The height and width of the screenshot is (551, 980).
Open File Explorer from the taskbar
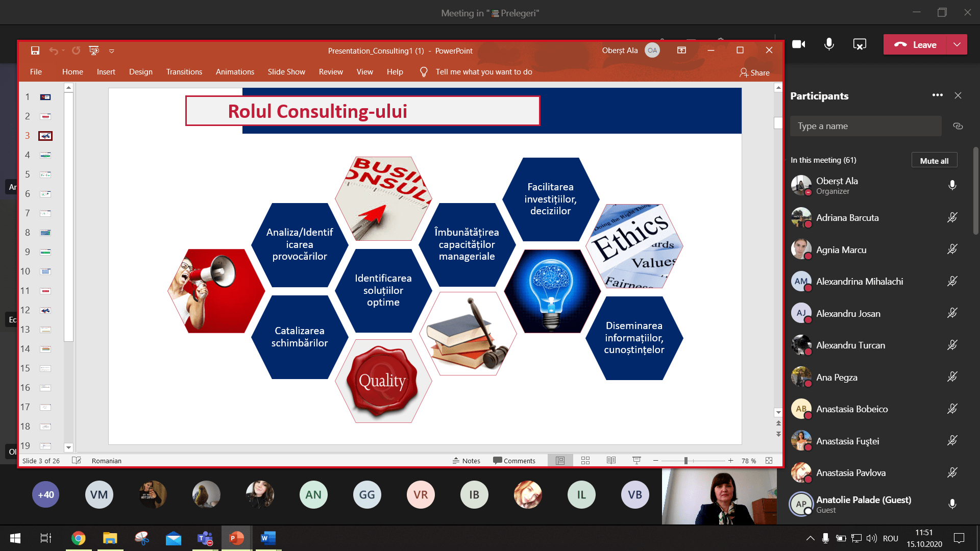pos(110,538)
